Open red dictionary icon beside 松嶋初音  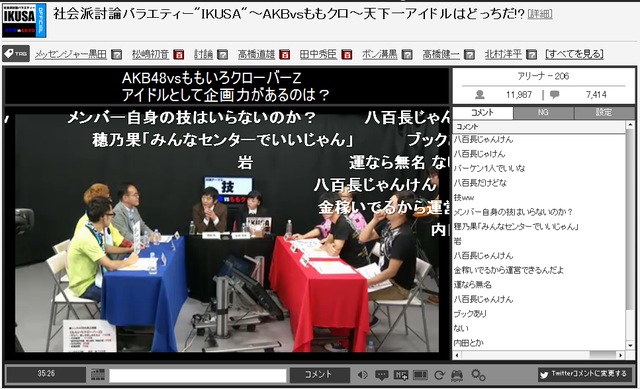[178, 54]
